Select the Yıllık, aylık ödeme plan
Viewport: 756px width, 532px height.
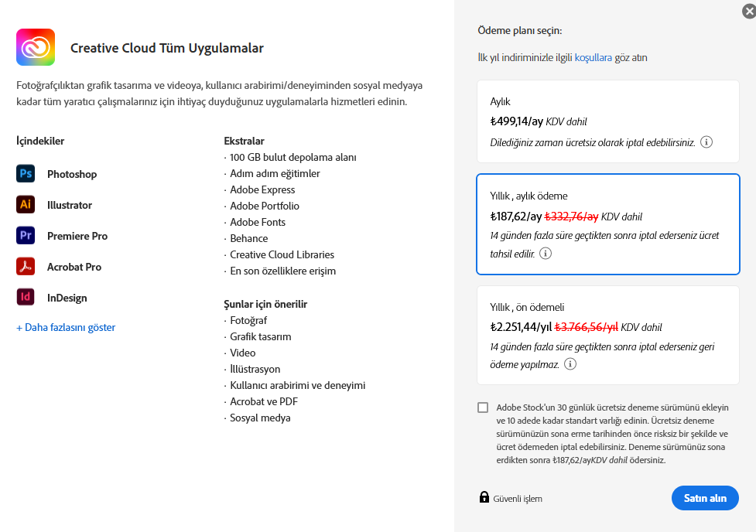[607, 224]
